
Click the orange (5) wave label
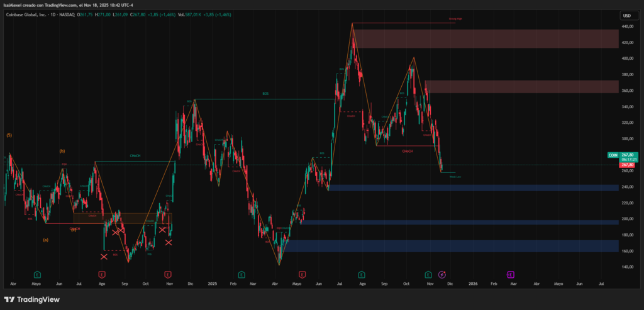[x=9, y=135]
